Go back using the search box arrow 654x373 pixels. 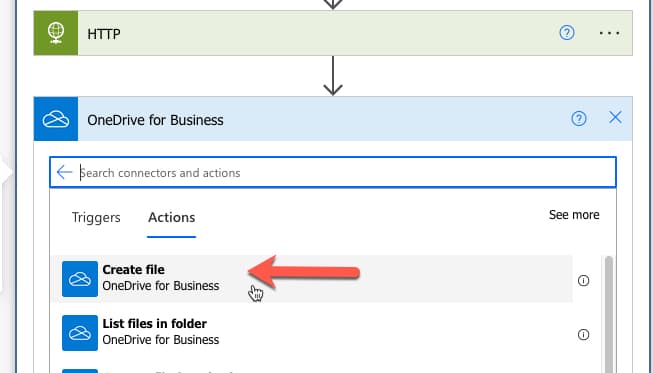(64, 172)
